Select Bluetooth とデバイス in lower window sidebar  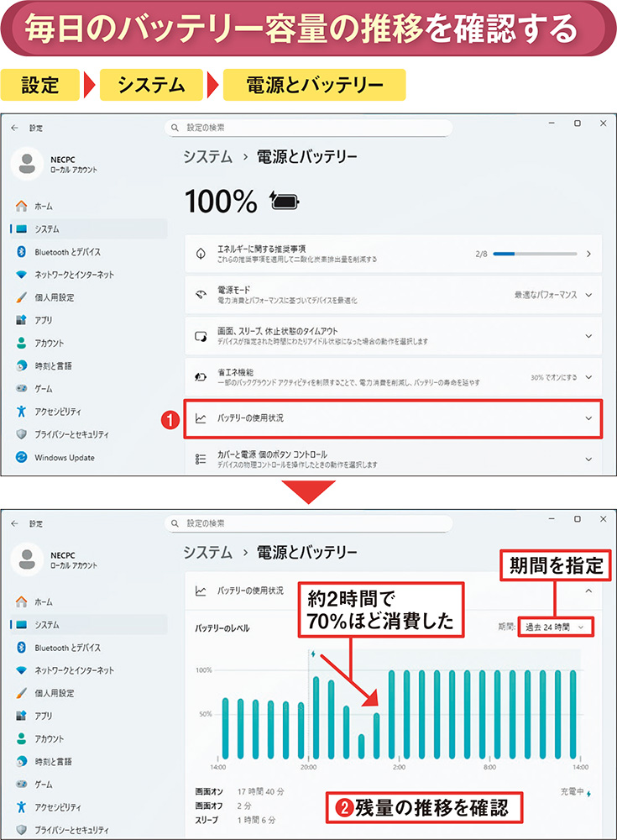point(88,648)
